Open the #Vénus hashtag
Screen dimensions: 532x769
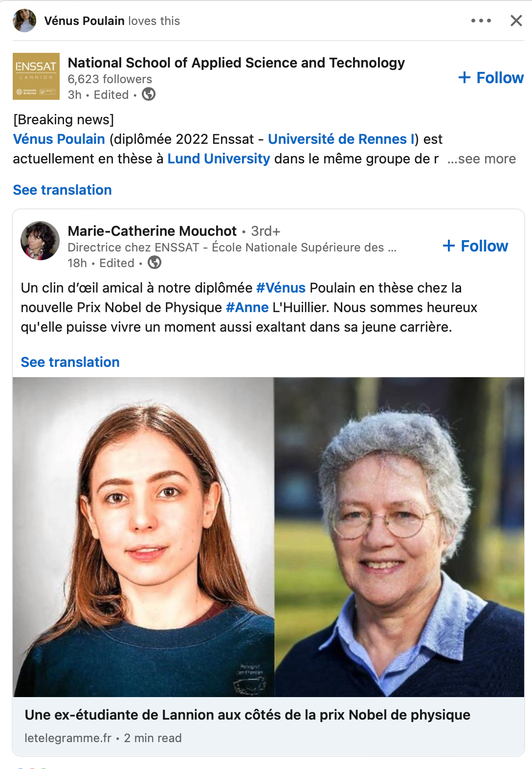(x=281, y=288)
